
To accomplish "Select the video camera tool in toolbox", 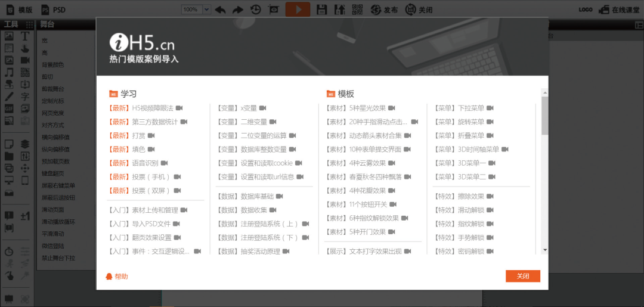I will tap(25, 60).
